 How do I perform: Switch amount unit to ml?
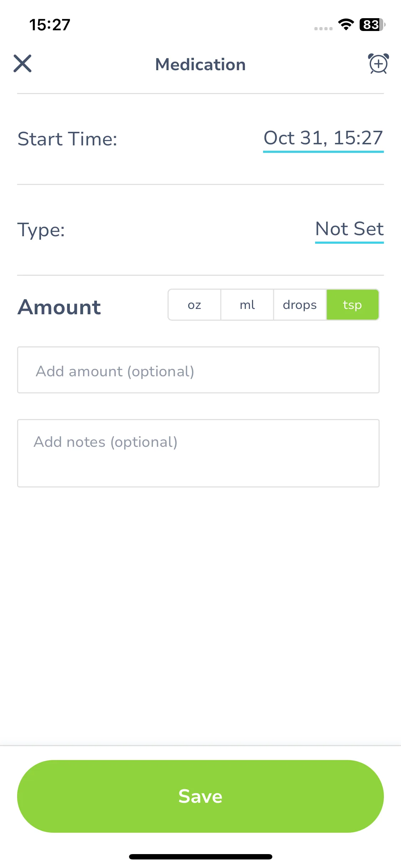[247, 305]
